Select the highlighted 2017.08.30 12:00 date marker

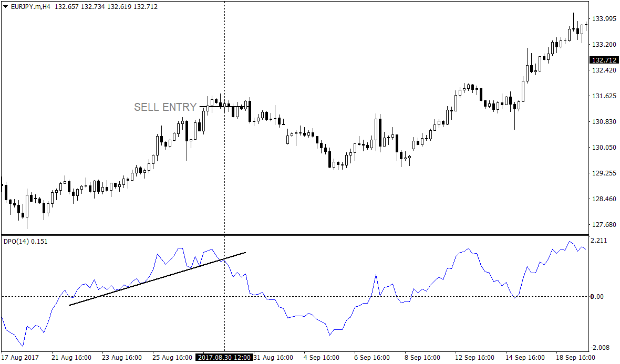click(225, 357)
